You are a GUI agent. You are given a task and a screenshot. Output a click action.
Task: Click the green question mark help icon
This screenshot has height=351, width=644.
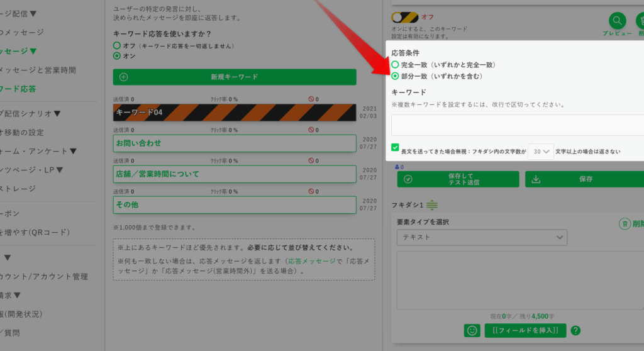(576, 330)
